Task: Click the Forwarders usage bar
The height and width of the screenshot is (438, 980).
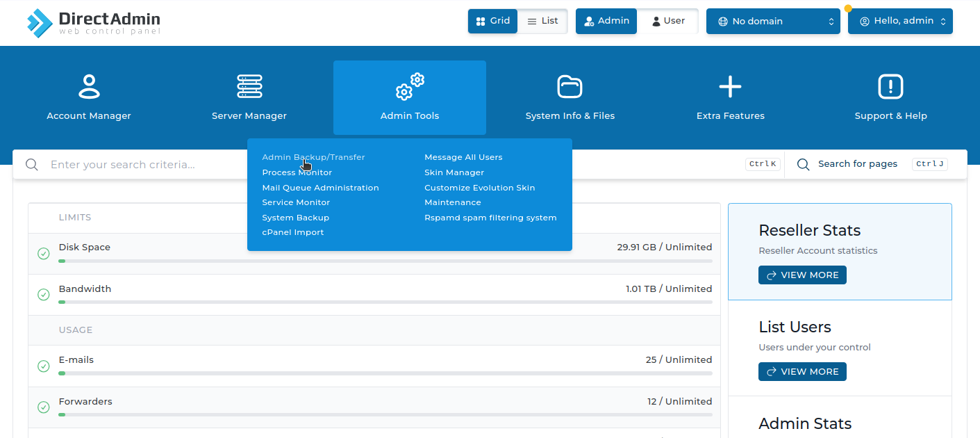Action: [x=385, y=415]
